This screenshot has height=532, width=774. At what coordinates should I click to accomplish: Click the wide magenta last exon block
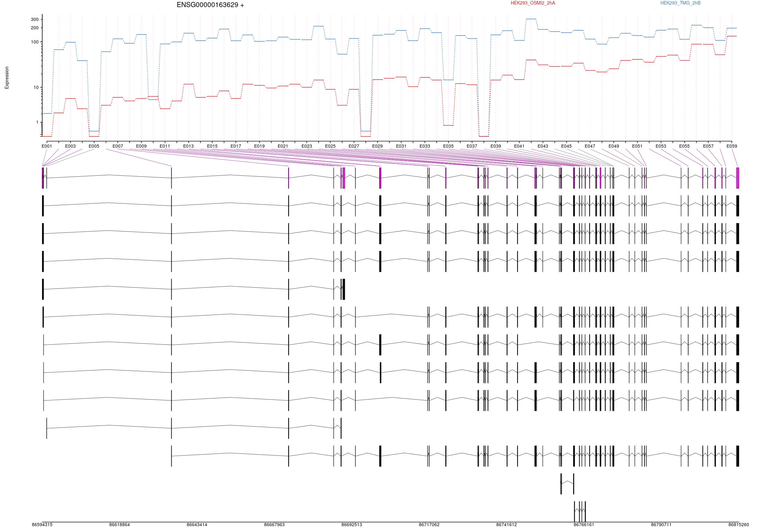pos(738,178)
